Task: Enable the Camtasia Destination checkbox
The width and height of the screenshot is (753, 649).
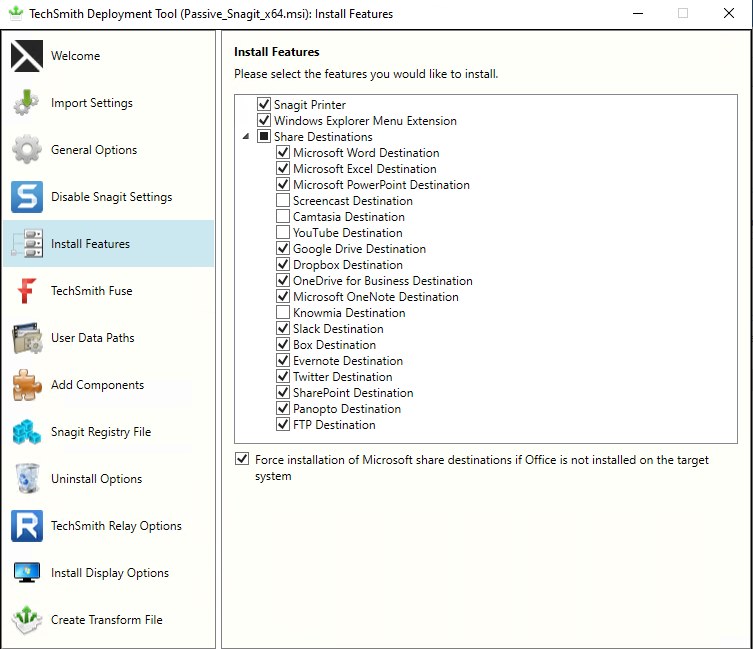Action: (x=283, y=216)
